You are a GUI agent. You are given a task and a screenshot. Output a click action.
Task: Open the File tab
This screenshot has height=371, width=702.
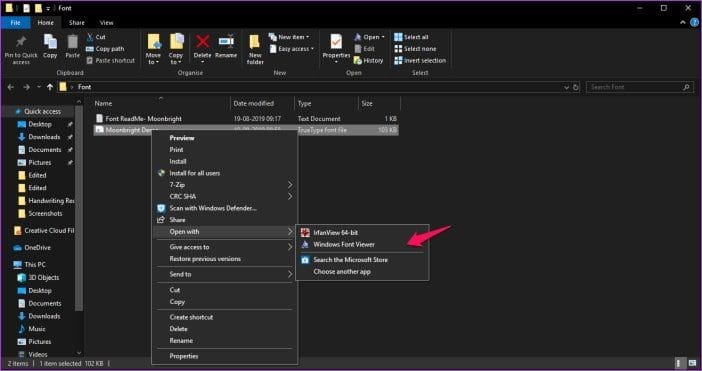15,23
